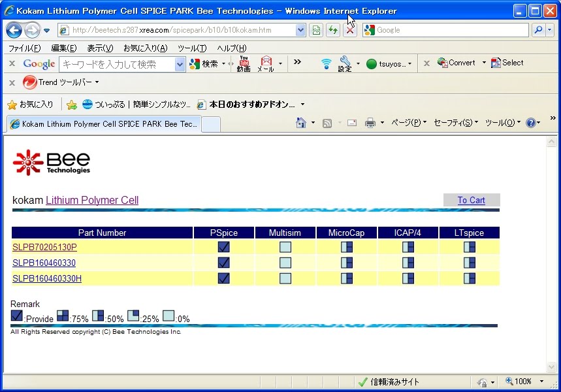Open the お気に入り(A) menu

(x=145, y=48)
